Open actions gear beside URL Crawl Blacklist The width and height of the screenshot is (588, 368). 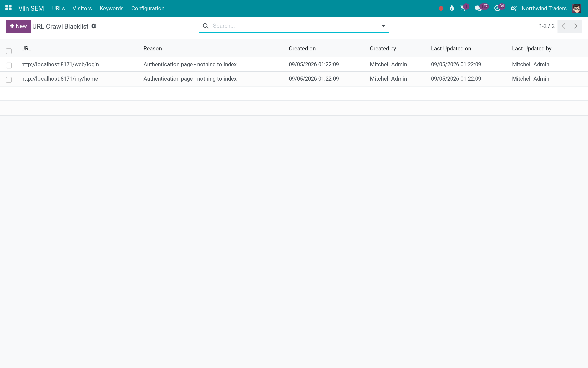click(x=94, y=26)
